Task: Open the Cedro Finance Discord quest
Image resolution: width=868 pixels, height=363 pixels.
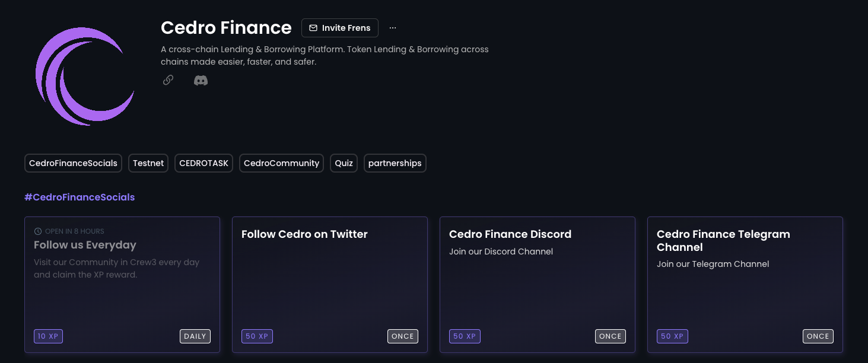Action: pyautogui.click(x=538, y=285)
